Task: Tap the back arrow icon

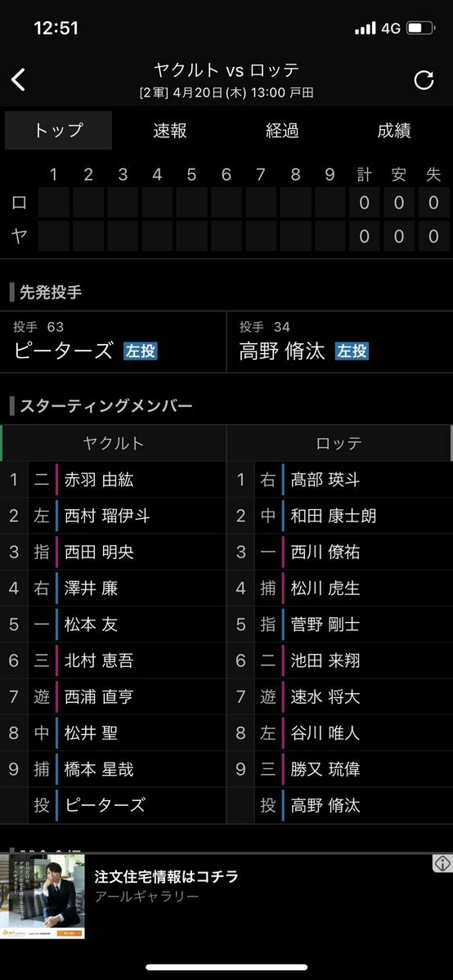Action: [x=18, y=79]
